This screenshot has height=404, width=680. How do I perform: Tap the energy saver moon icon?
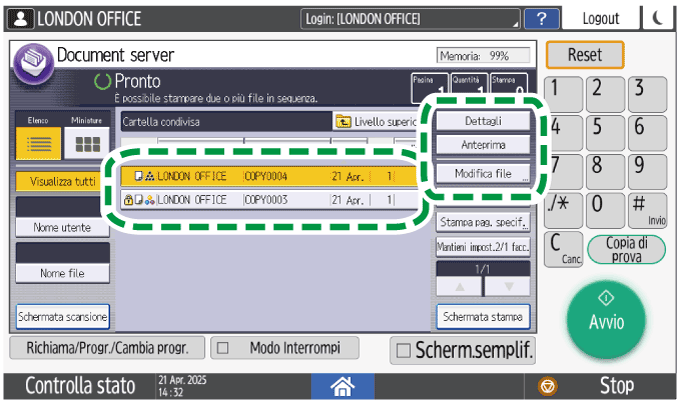(x=657, y=19)
